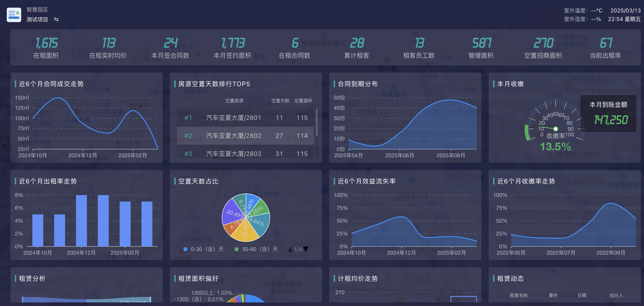
Task: Click the 本月收缴 panel title
Action: [x=510, y=84]
